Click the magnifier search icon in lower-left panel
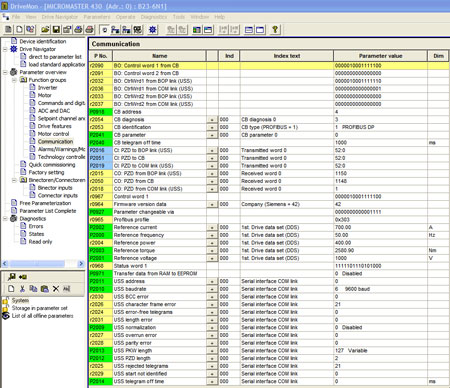450x388 pixels. (x=12, y=277)
